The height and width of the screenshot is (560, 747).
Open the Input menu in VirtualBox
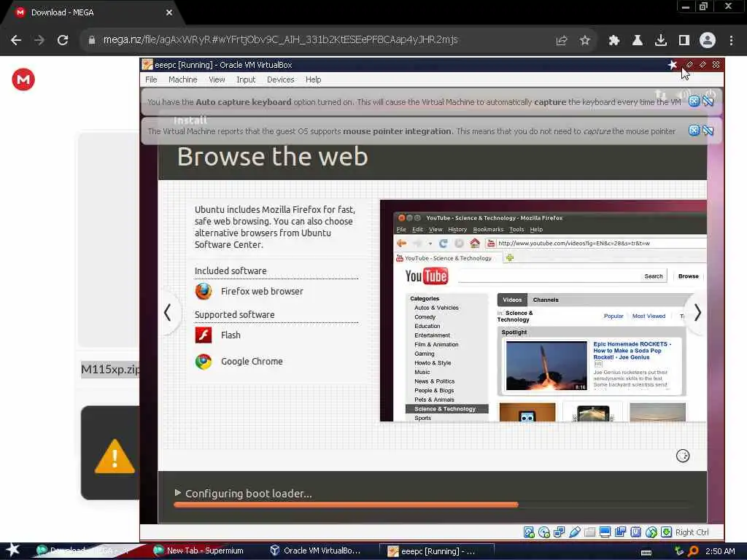[246, 79]
